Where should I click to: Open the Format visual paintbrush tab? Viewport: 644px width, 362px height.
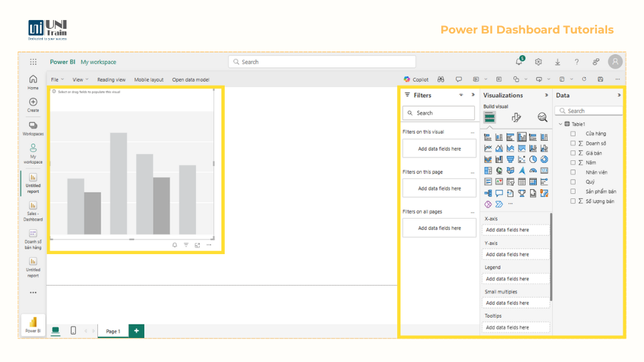517,118
